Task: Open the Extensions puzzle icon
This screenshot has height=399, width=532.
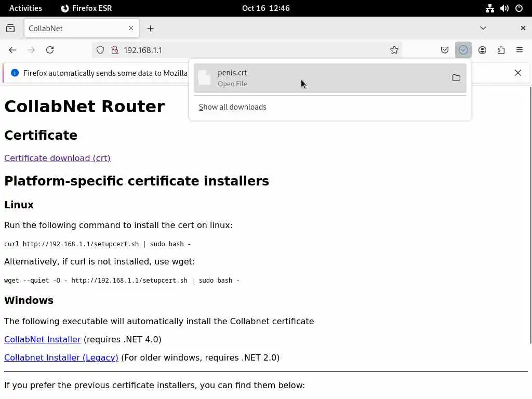Action: point(501,50)
